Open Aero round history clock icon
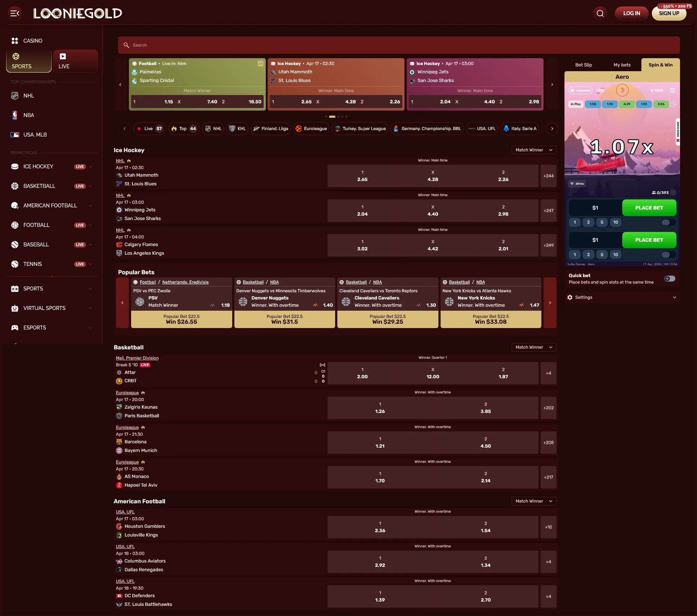This screenshot has width=697, height=616. pos(674,104)
